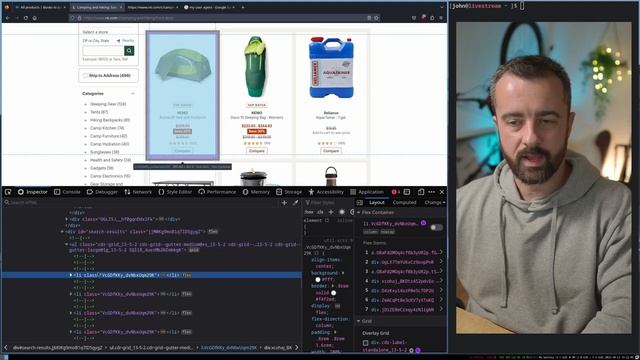The width and height of the screenshot is (640, 360).
Task: Toggle the sidebar pane split icon
Action: point(360,202)
